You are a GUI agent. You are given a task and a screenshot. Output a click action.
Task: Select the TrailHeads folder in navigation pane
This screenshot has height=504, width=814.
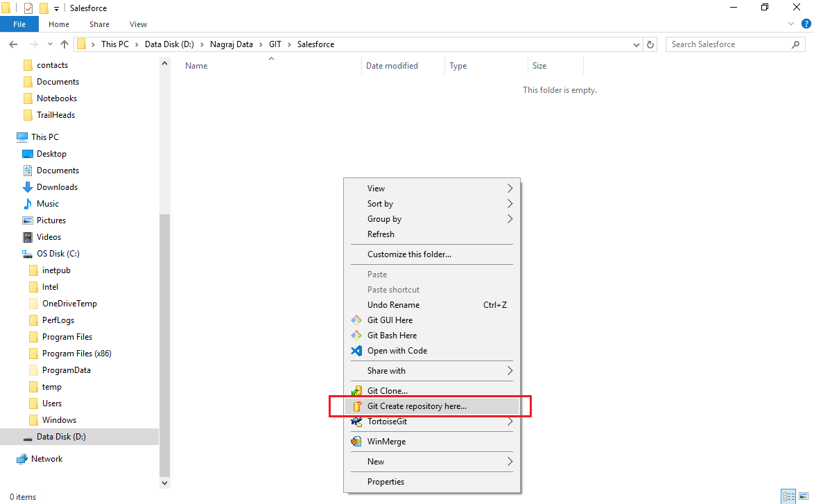point(55,115)
